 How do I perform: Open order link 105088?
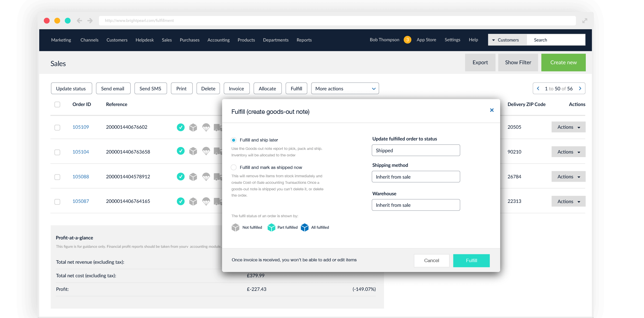[81, 176]
